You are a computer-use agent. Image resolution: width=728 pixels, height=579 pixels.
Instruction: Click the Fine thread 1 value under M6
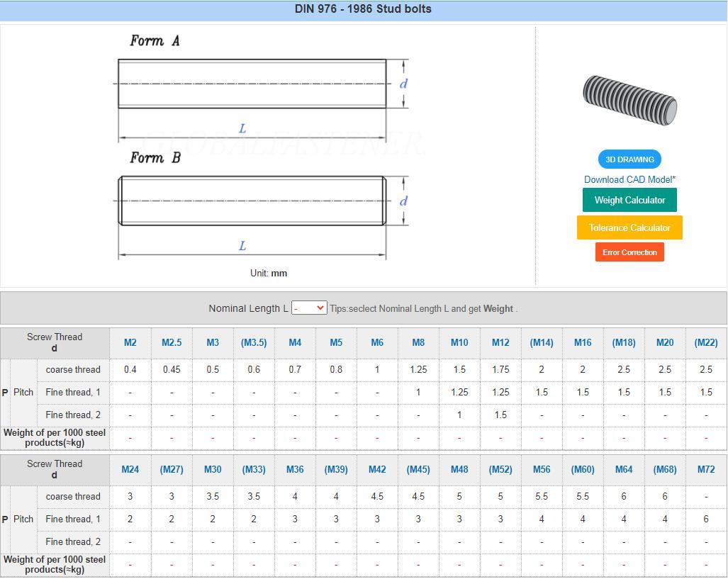(x=377, y=392)
